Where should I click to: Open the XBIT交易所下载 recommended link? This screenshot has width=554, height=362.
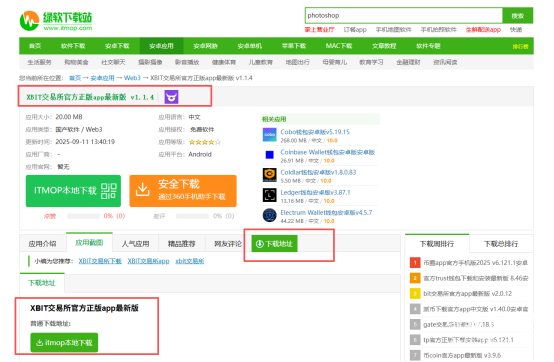pyautogui.click(x=100, y=261)
